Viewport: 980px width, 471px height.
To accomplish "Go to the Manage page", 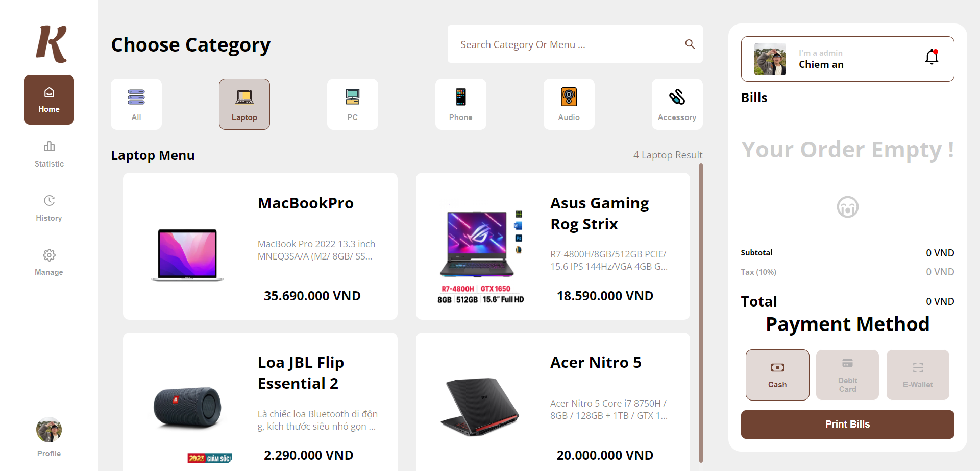I will click(49, 262).
